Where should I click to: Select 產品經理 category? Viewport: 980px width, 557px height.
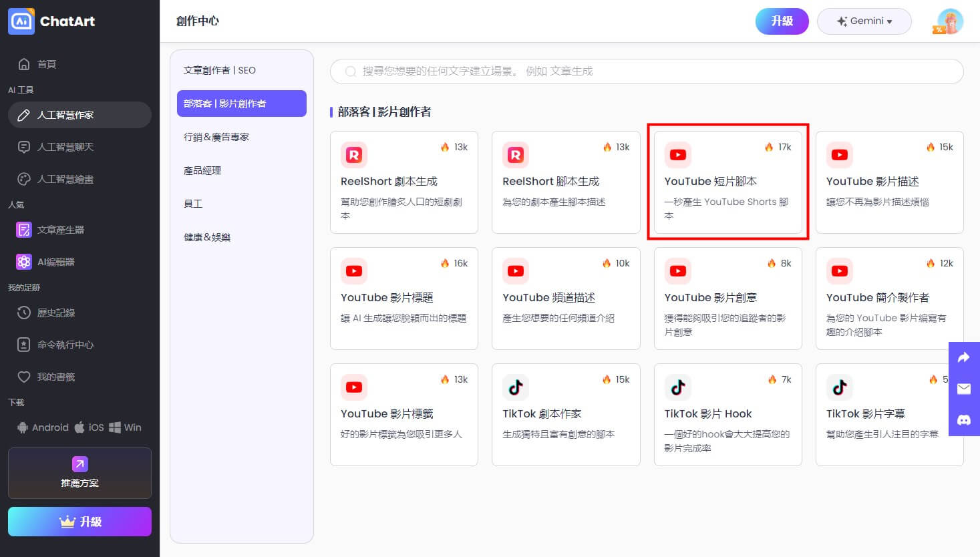point(242,170)
